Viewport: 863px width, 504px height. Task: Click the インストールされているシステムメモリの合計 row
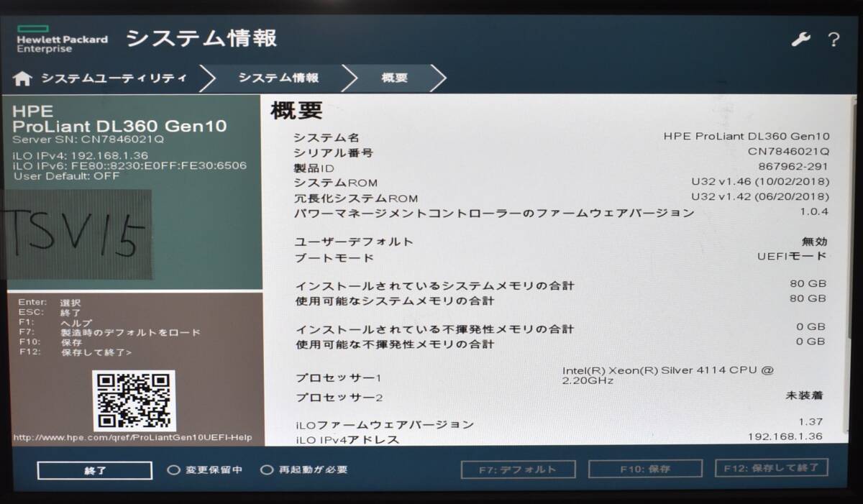pos(561,285)
